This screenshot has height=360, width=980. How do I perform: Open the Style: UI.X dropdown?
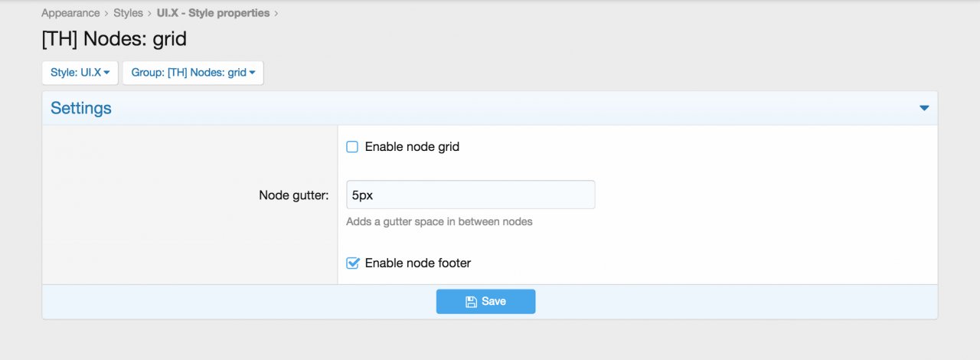pos(80,74)
